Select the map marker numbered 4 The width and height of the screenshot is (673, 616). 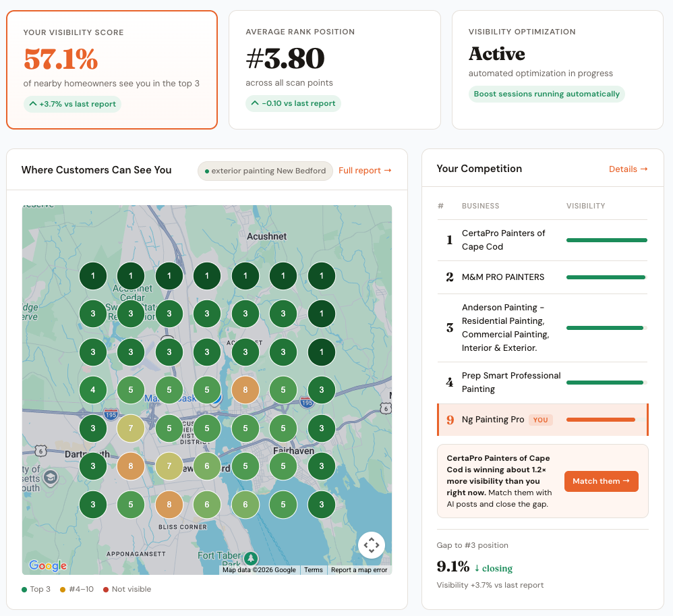point(93,390)
